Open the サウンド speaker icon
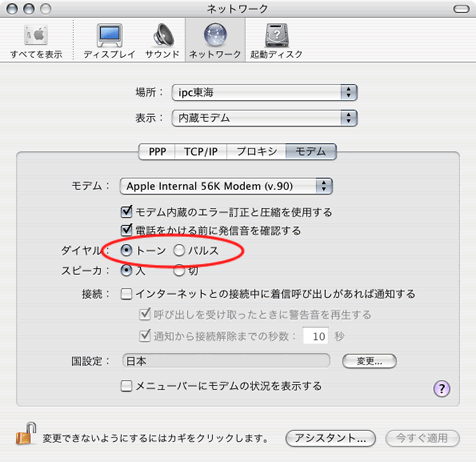Screen dimensions: 476x462 point(163,35)
